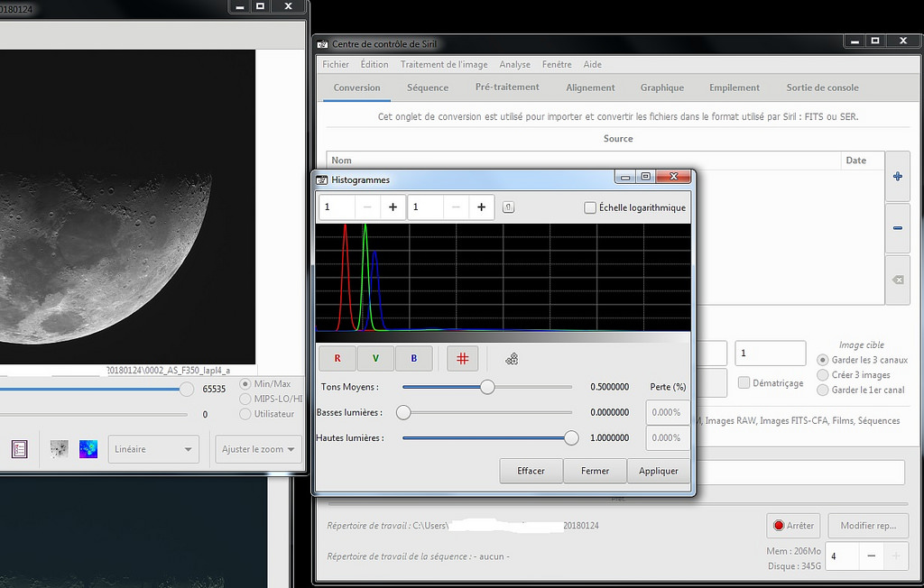Click the reset zoom icon beside histogram steppers
Image resolution: width=924 pixels, height=588 pixels.
(508, 207)
